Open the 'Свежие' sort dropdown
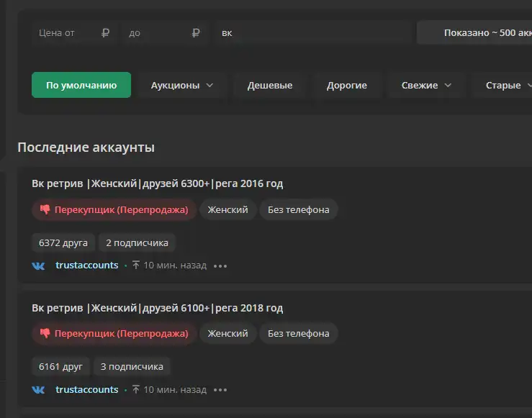The width and height of the screenshot is (532, 418). point(426,85)
